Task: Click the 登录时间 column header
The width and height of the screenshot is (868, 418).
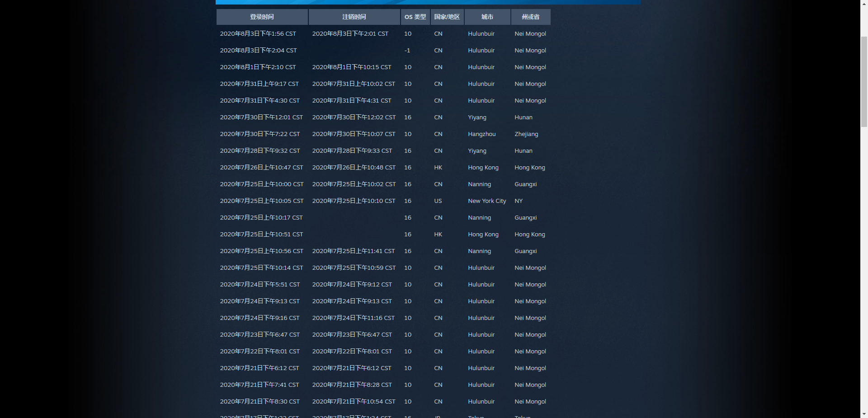Action: (262, 17)
